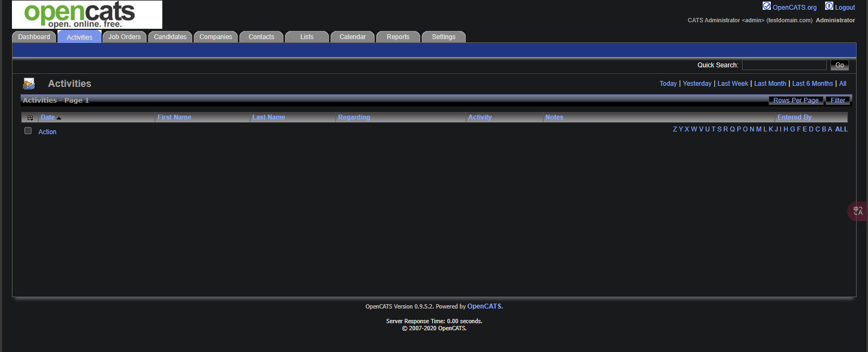The height and width of the screenshot is (352, 868).
Task: Click inside the Quick Search field
Action: point(784,65)
